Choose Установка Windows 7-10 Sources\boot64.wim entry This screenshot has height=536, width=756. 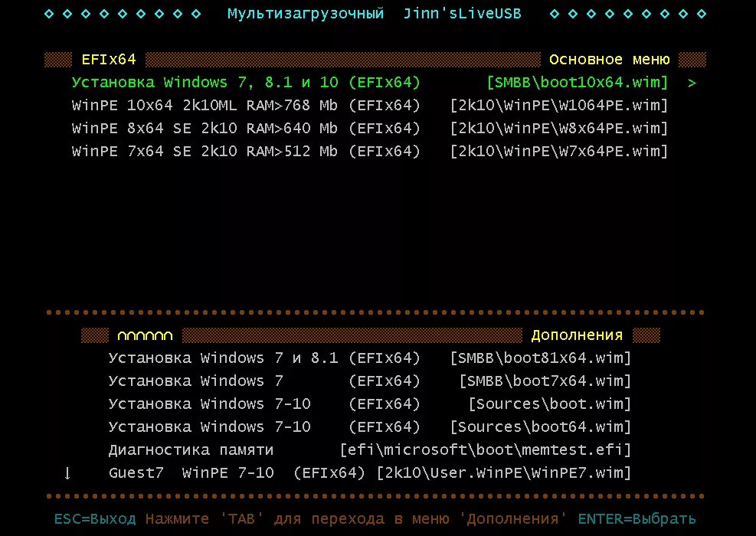(370, 427)
